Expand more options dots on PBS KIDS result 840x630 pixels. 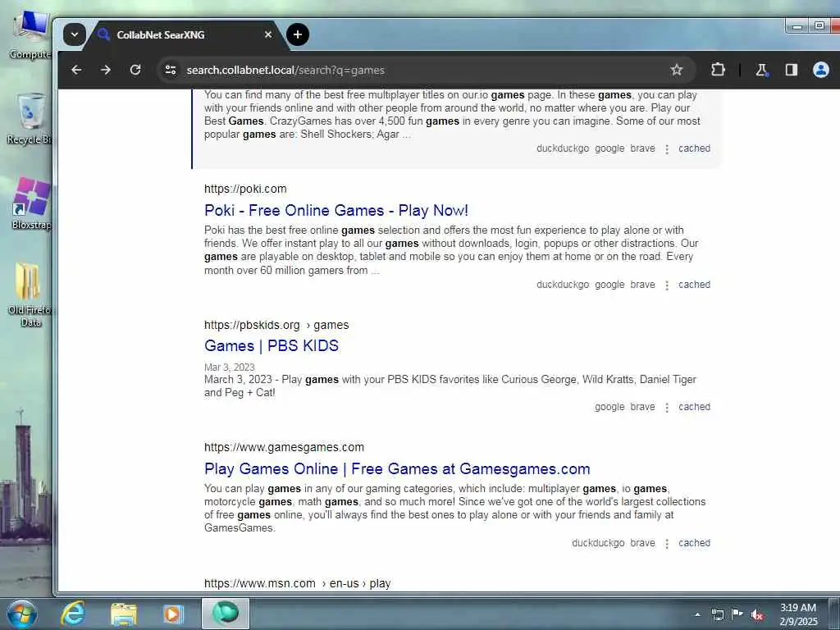pyautogui.click(x=667, y=408)
